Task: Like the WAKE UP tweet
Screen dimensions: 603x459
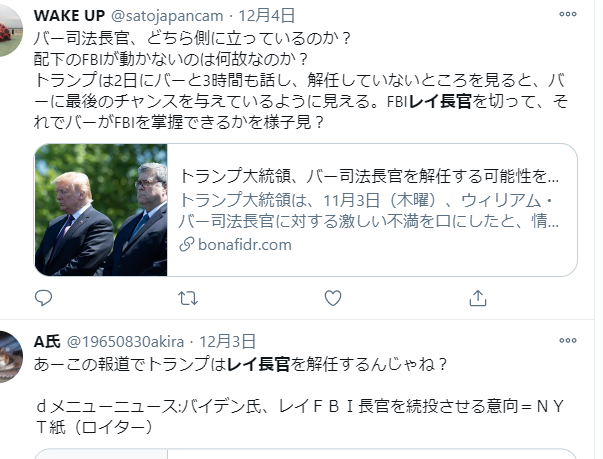Action: point(333,298)
